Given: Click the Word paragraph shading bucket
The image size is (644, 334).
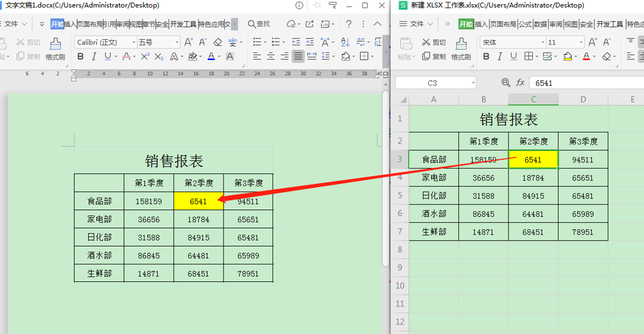Looking at the screenshot, I should click(345, 56).
